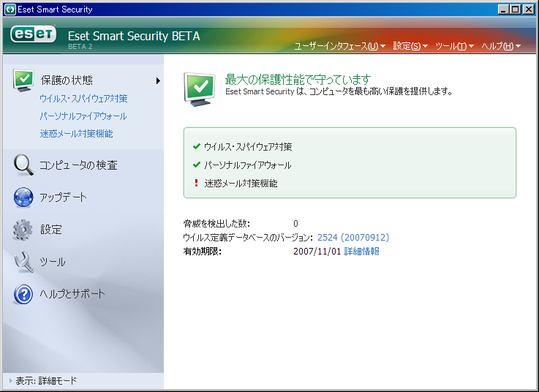539x392 pixels.
Task: Click パーソナルファイアウォール status row text
Action: [247, 165]
